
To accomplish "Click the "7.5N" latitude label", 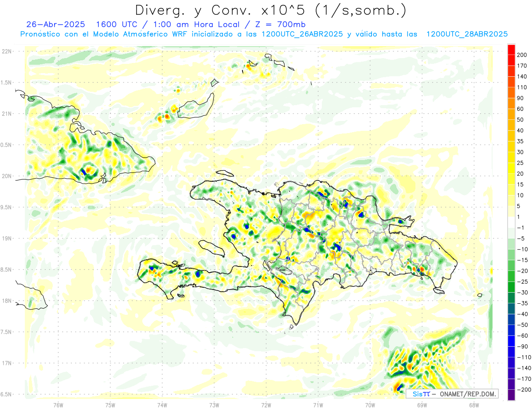I will 7,332.
